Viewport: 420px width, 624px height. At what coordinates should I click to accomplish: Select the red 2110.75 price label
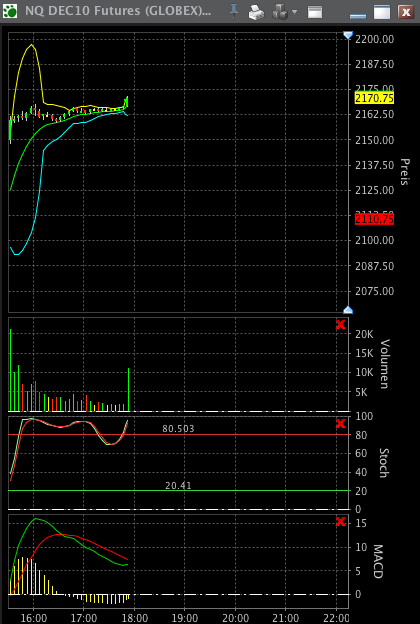pos(374,219)
